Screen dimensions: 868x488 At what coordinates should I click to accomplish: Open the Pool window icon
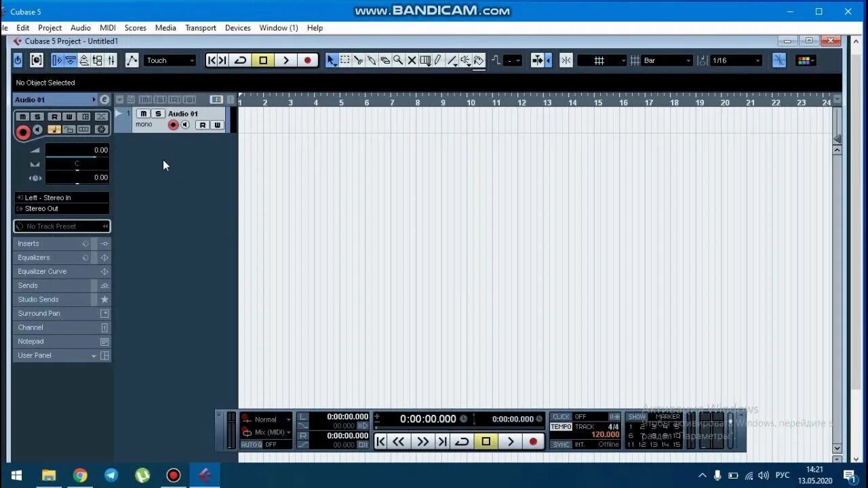(98, 60)
